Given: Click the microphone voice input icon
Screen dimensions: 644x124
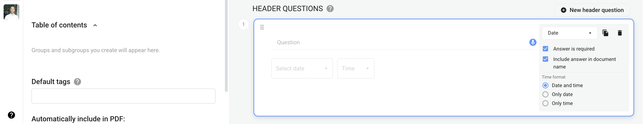Looking at the screenshot, I should coord(533,42).
